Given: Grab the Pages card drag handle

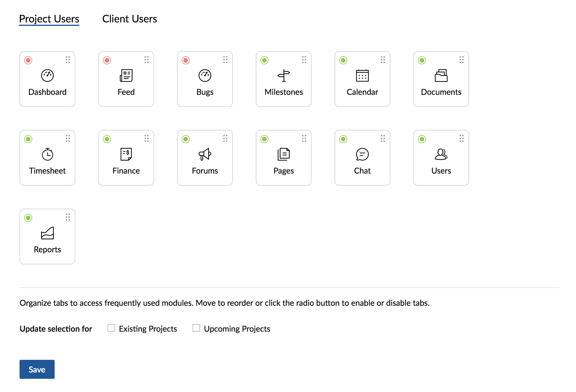Looking at the screenshot, I should click(x=304, y=138).
